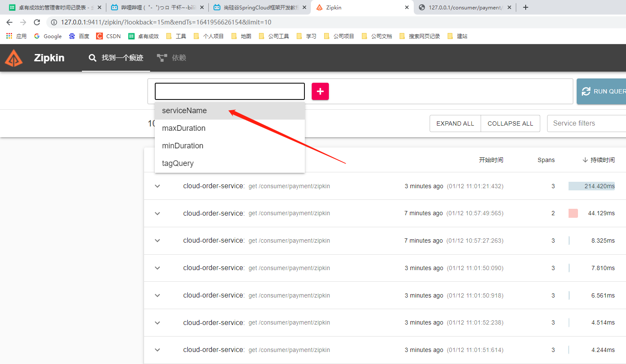Expand the trace with duration 4.514ms

(157, 323)
